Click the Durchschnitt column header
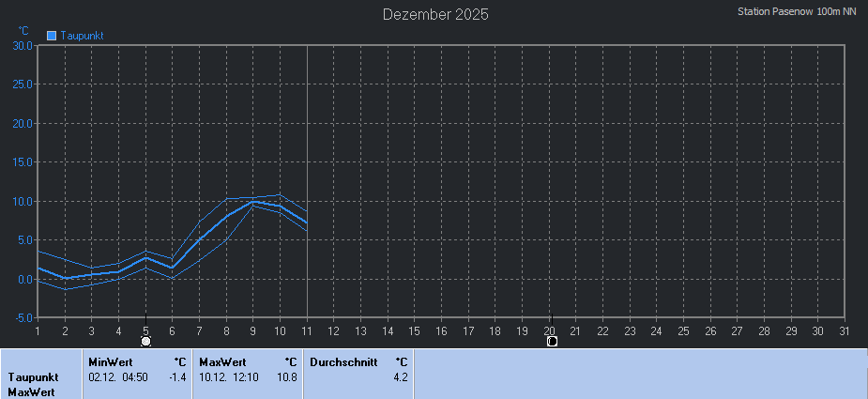The height and width of the screenshot is (399, 868). [x=343, y=362]
